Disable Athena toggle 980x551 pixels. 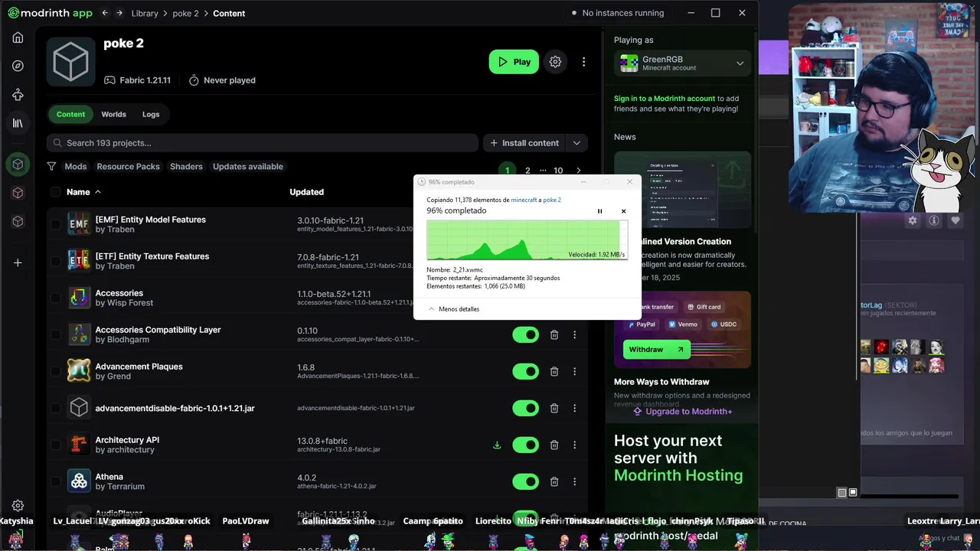525,481
